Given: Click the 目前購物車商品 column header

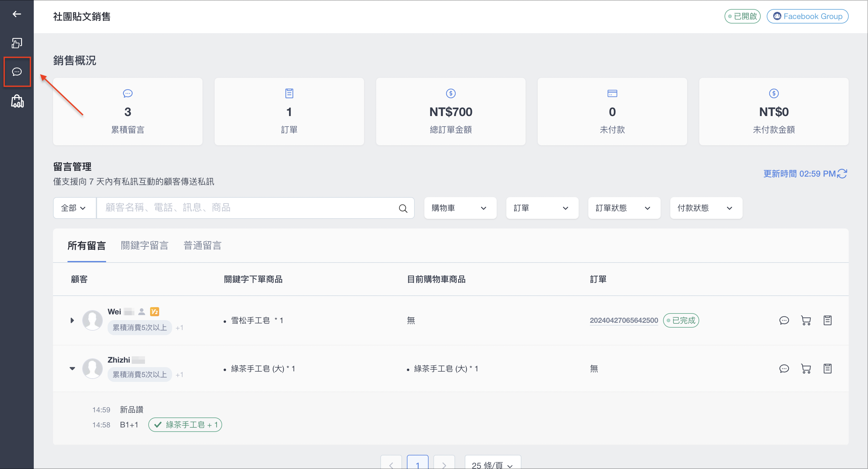Looking at the screenshot, I should [x=436, y=279].
